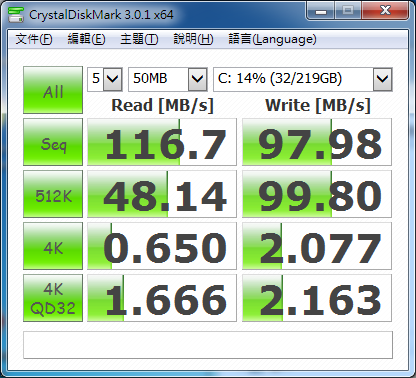Expand the test size dropdown showing 50MB
Image resolution: width=416 pixels, height=378 pixels.
click(198, 79)
